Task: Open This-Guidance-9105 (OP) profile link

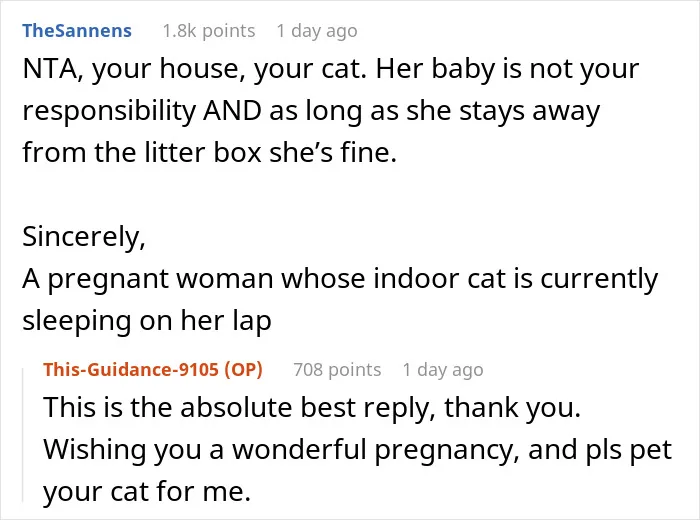Action: 153,370
